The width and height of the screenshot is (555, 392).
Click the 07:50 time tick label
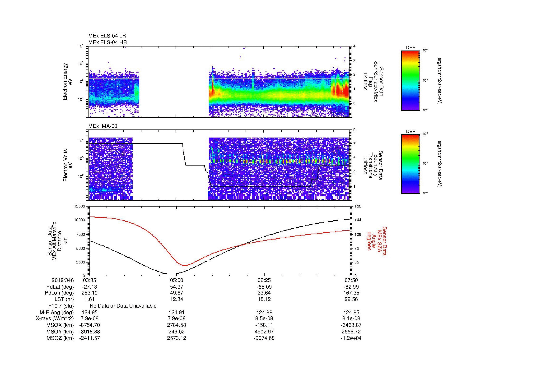coord(351,280)
